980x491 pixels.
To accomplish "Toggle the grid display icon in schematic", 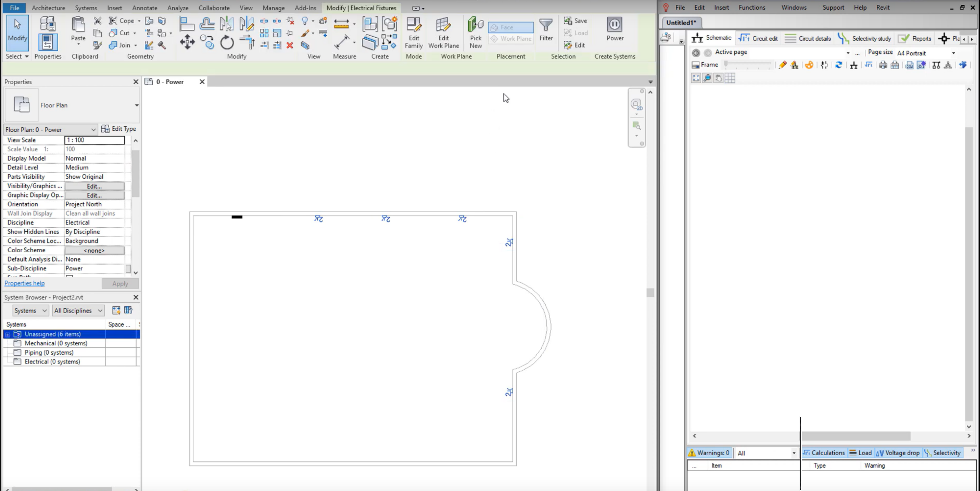I will [x=730, y=78].
